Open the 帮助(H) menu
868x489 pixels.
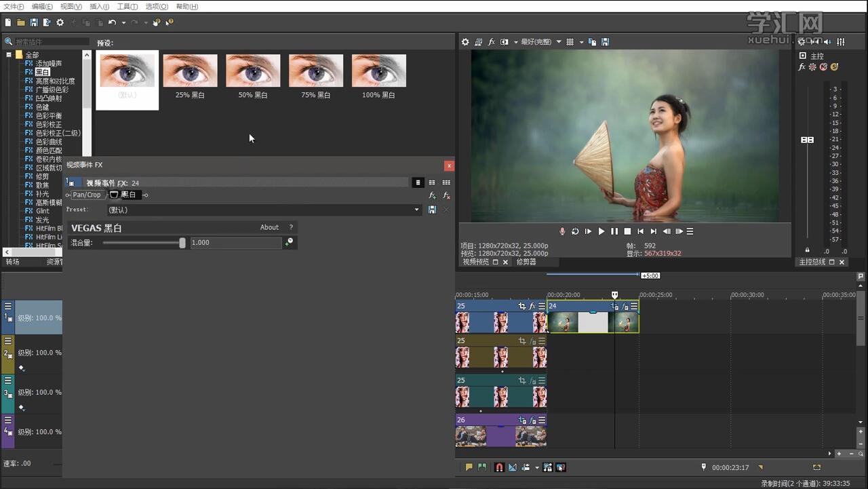click(x=186, y=6)
